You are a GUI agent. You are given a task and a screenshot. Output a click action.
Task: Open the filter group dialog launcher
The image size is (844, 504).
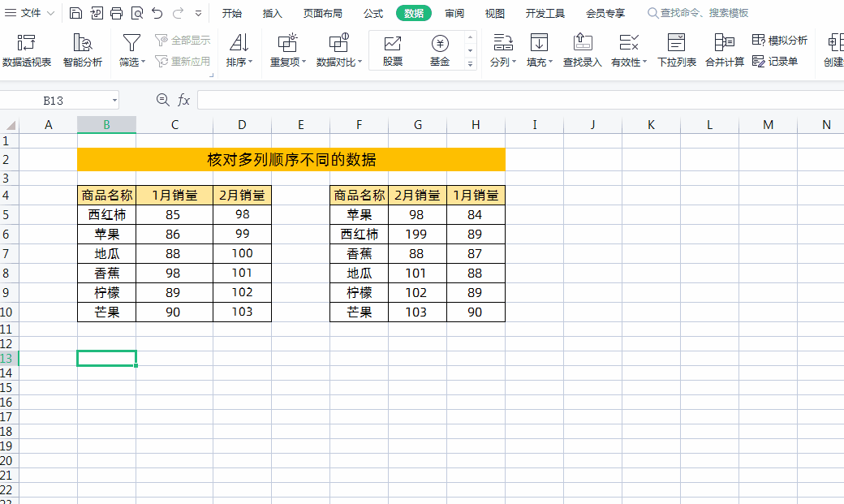coord(212,75)
